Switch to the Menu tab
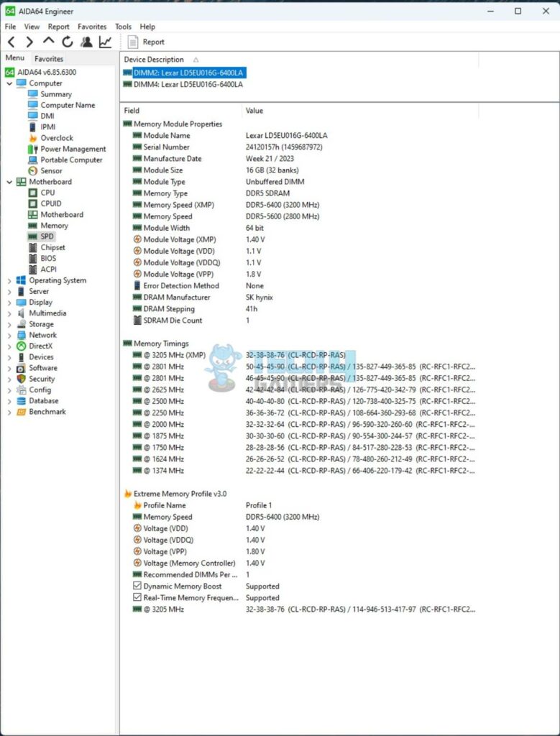560x736 pixels. tap(14, 57)
